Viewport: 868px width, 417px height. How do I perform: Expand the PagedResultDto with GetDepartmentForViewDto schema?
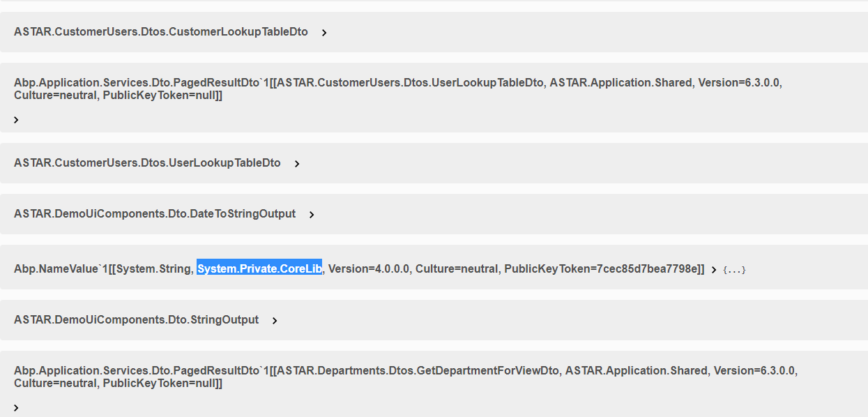(16, 407)
